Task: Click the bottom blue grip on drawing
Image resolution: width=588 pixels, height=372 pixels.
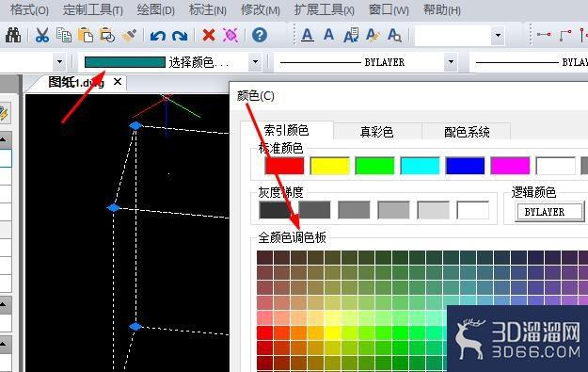Action: tap(135, 327)
